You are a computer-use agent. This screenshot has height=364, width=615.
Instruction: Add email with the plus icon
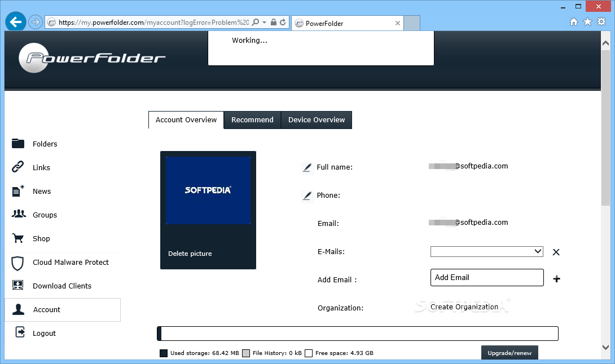tap(556, 279)
